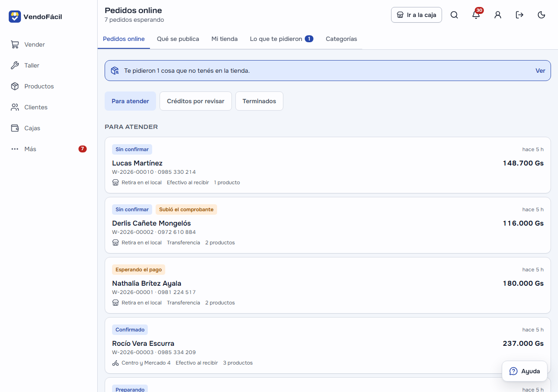This screenshot has height=392, width=558.
Task: Click order number W-2026-00001
Action: tap(133, 292)
